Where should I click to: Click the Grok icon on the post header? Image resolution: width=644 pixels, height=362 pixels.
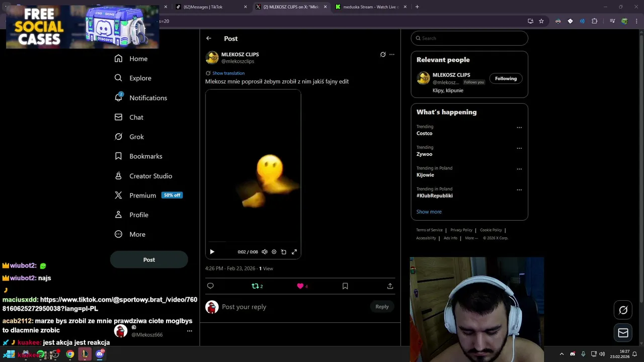(383, 54)
